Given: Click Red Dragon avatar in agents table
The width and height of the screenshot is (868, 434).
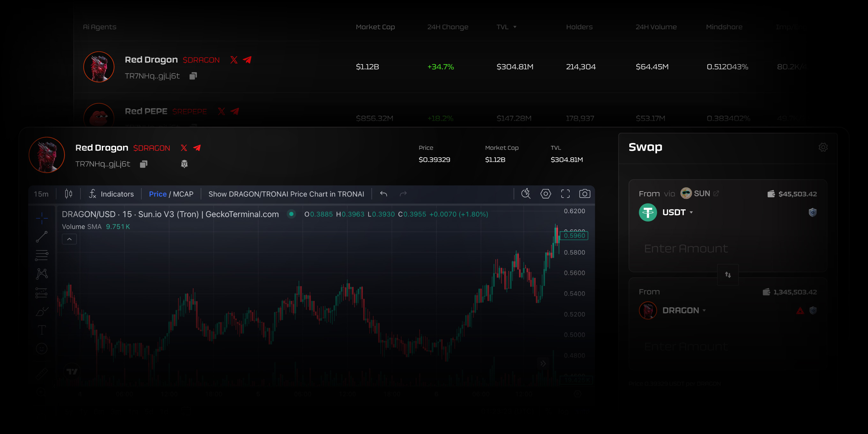Looking at the screenshot, I should click(x=99, y=67).
